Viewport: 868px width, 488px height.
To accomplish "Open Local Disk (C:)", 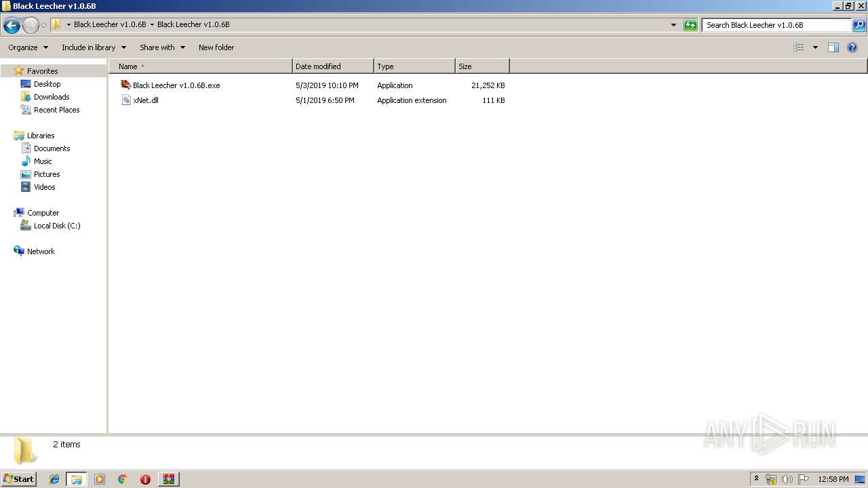I will (x=57, y=226).
